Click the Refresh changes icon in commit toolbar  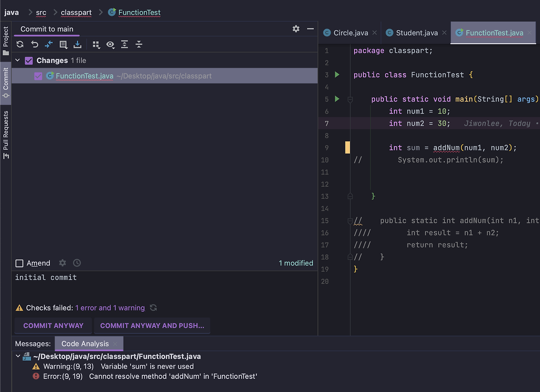(x=20, y=44)
